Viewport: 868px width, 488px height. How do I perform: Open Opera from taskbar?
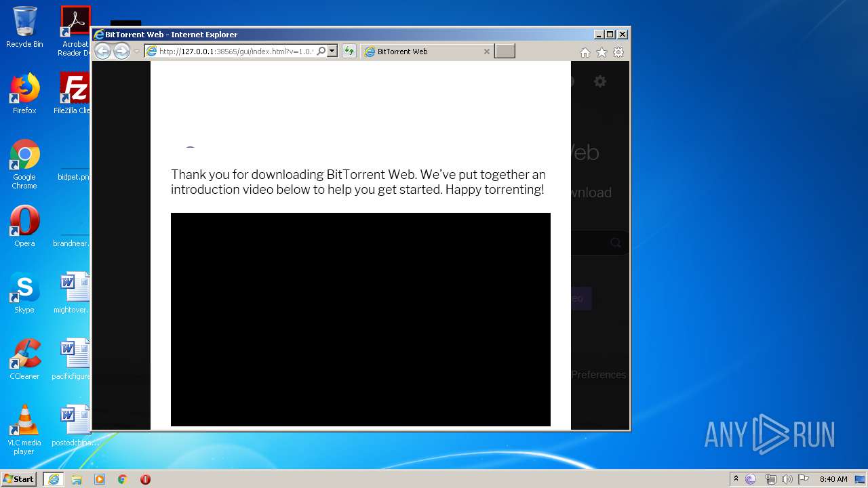coord(145,479)
